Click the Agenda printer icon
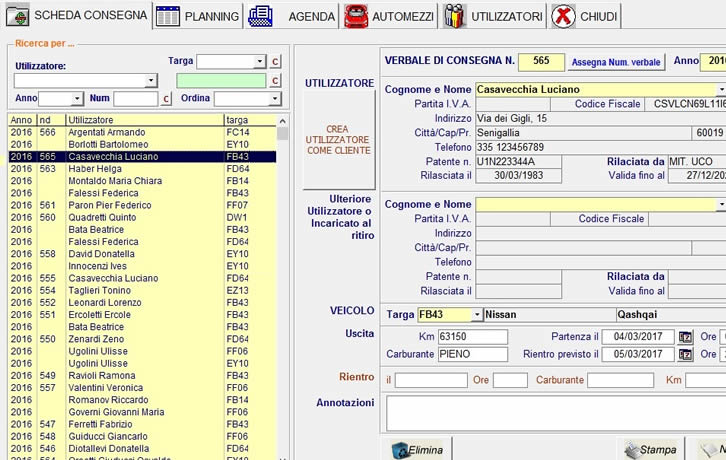The width and height of the screenshot is (726, 460). tap(260, 16)
